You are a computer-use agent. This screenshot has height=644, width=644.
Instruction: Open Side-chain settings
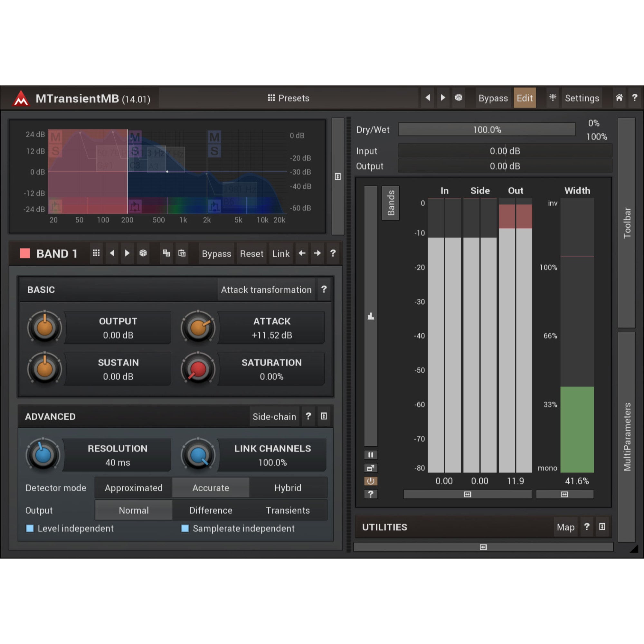point(274,416)
